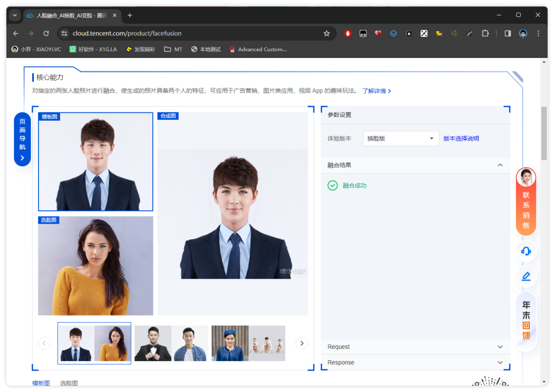Viewport: 554px width, 392px height.
Task: Expand the 页面导航 side navigation
Action: tap(22, 139)
